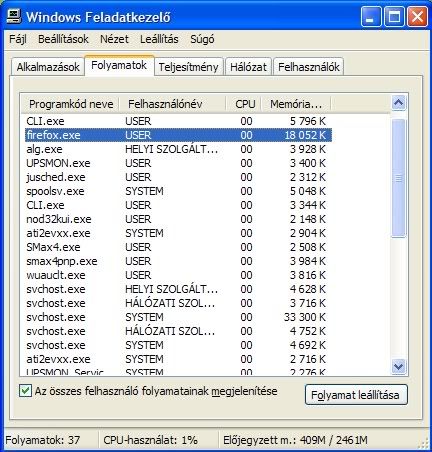
Task: Close the Windows Feladatkezelő window
Action: tap(417, 17)
